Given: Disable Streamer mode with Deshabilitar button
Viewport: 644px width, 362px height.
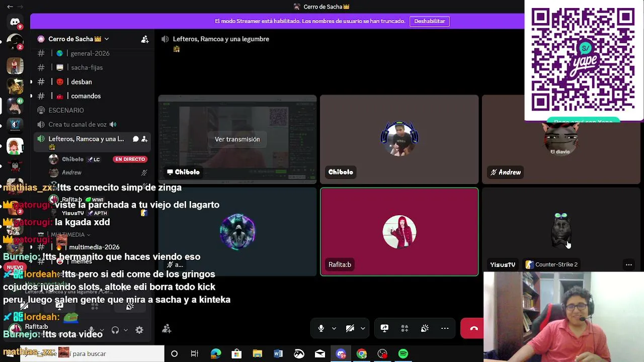Looking at the screenshot, I should click(x=430, y=21).
